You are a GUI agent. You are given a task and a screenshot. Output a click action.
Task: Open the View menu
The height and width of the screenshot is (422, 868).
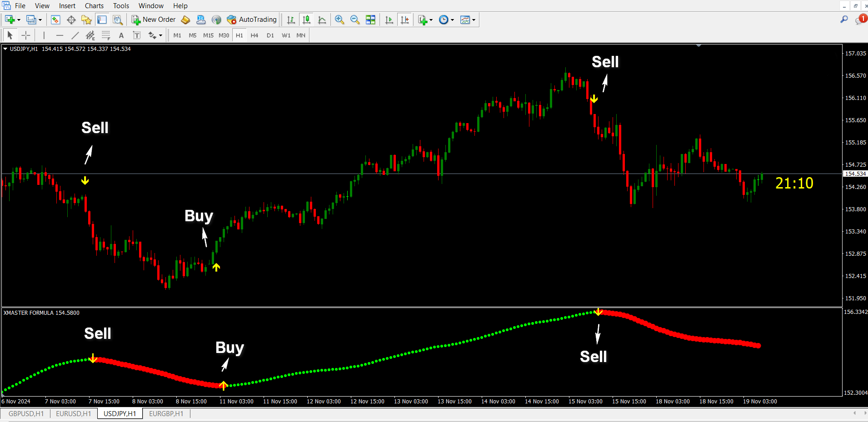[42, 6]
